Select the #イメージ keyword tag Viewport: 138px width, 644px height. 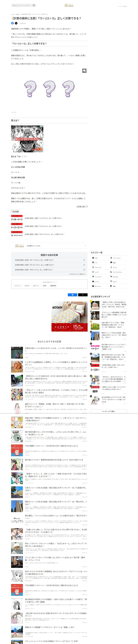[x=18, y=286]
